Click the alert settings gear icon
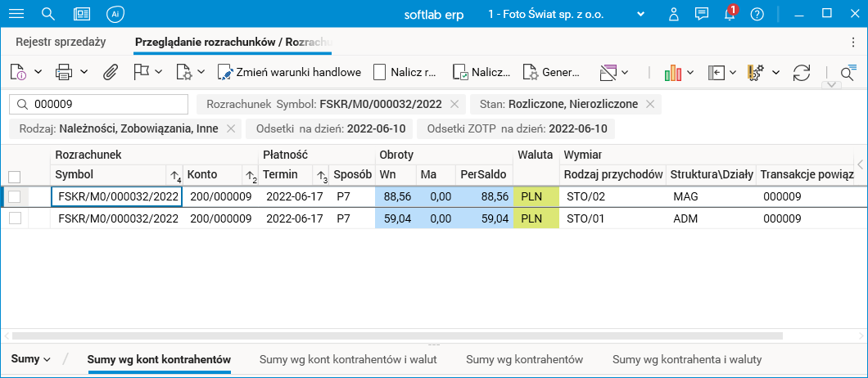868x378 pixels. pyautogui.click(x=756, y=72)
